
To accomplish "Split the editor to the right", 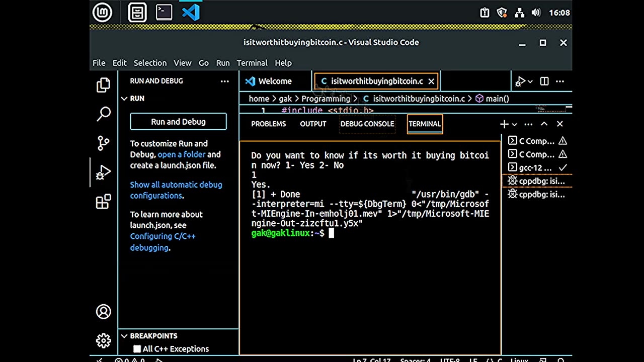I will coord(544,81).
